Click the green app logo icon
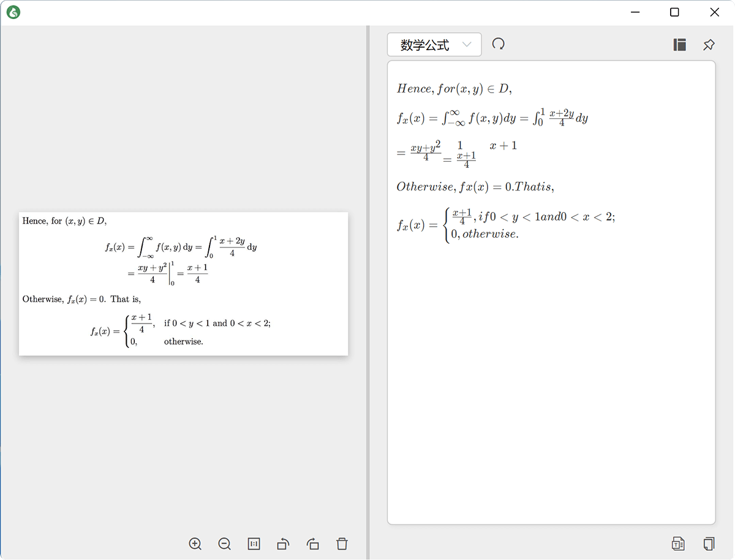Screen dimensions: 735x560 tap(13, 12)
